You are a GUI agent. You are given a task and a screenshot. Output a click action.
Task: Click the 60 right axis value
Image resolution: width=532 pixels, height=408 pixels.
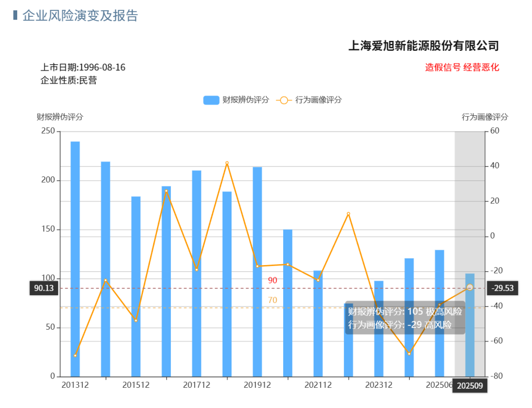[x=495, y=131]
